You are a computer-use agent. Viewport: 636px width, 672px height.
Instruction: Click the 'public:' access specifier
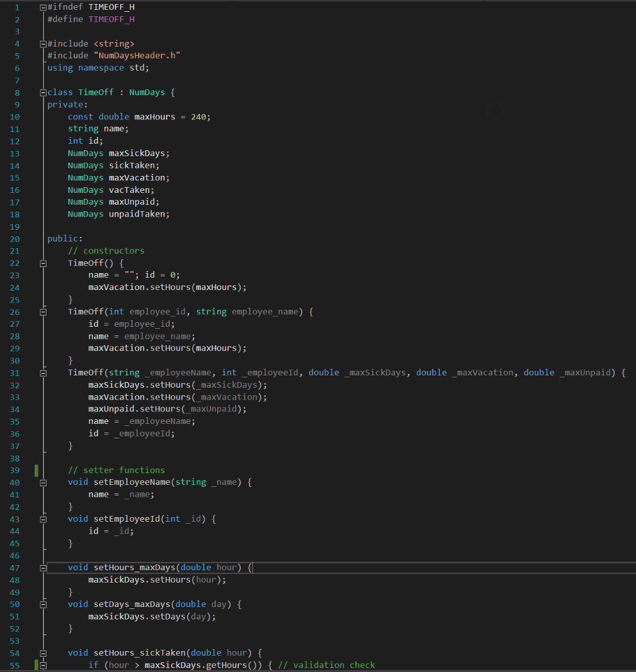[x=65, y=239]
